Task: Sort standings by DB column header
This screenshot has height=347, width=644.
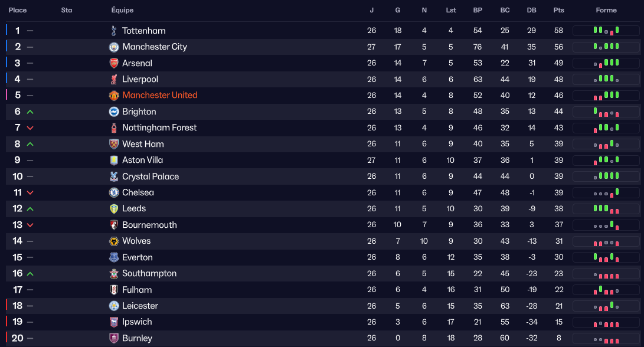Action: pos(531,10)
